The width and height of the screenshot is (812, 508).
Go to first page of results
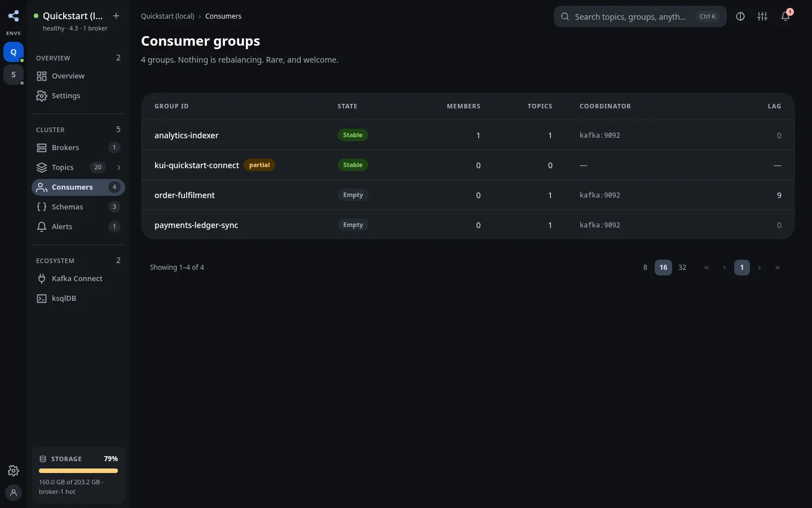tap(707, 268)
